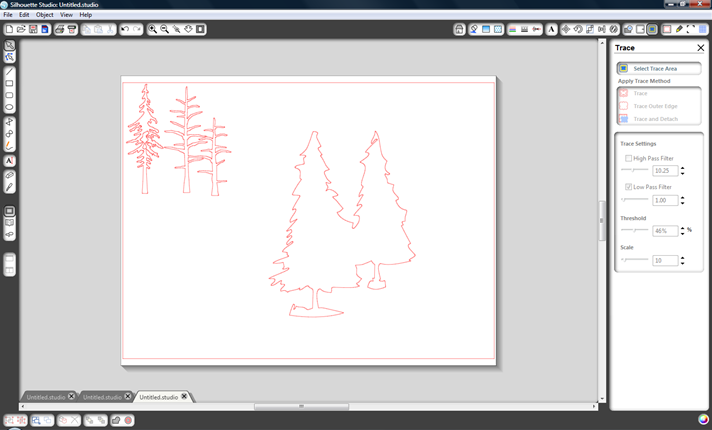This screenshot has height=430, width=712.
Task: Click the Low Pass Filter slider
Action: [634, 199]
